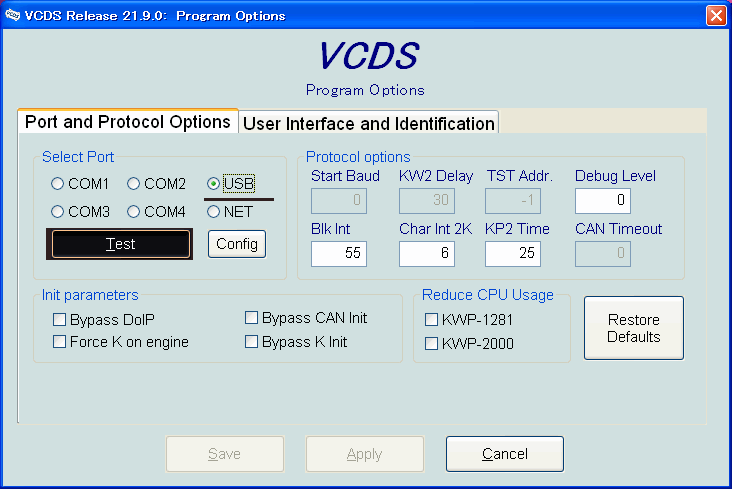Image resolution: width=732 pixels, height=489 pixels.
Task: Click the Blk Int label
Action: point(331,228)
